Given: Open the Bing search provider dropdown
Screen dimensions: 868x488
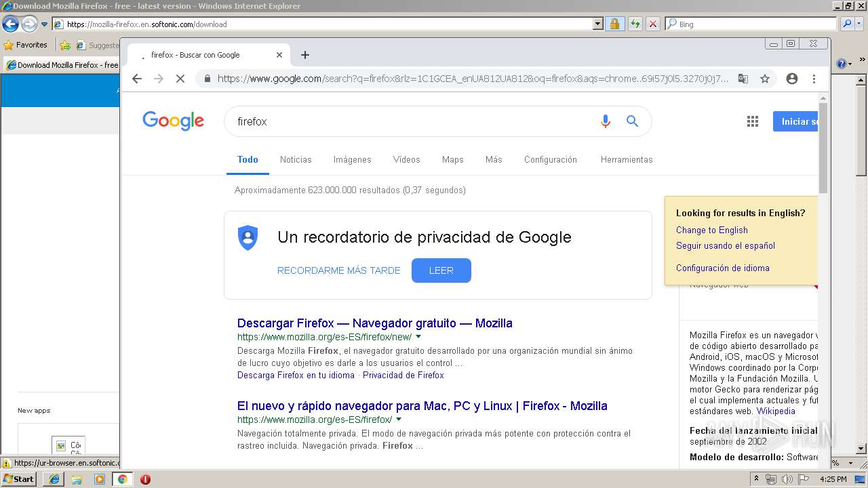Looking at the screenshot, I should coord(860,24).
